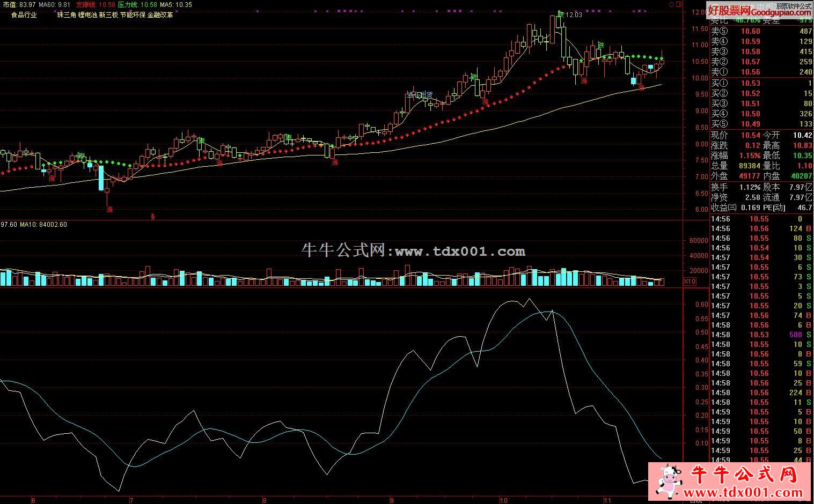Image resolution: width=814 pixels, height=504 pixels.
Task: Select the 14:58 trade of 500 lots
Action: tap(761, 335)
